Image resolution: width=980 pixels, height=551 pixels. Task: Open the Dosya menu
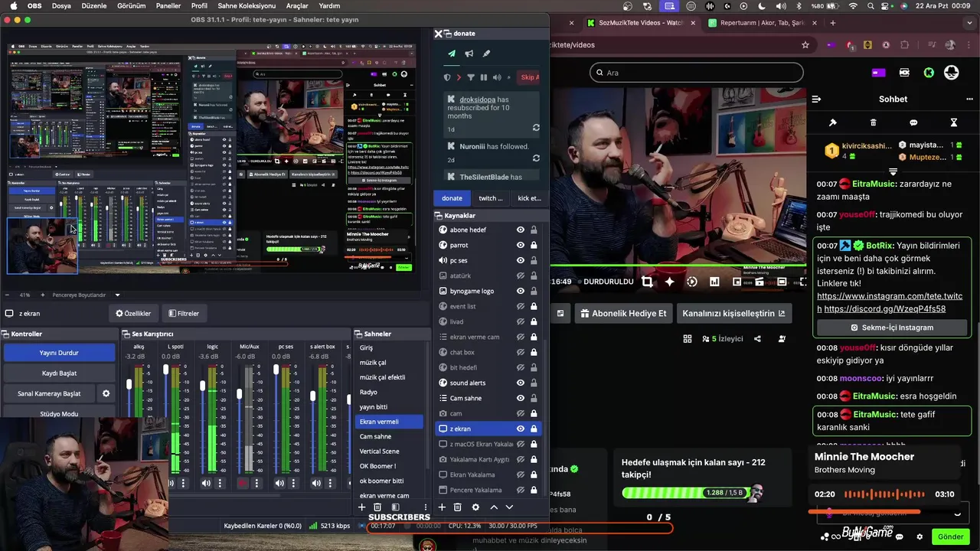(61, 5)
